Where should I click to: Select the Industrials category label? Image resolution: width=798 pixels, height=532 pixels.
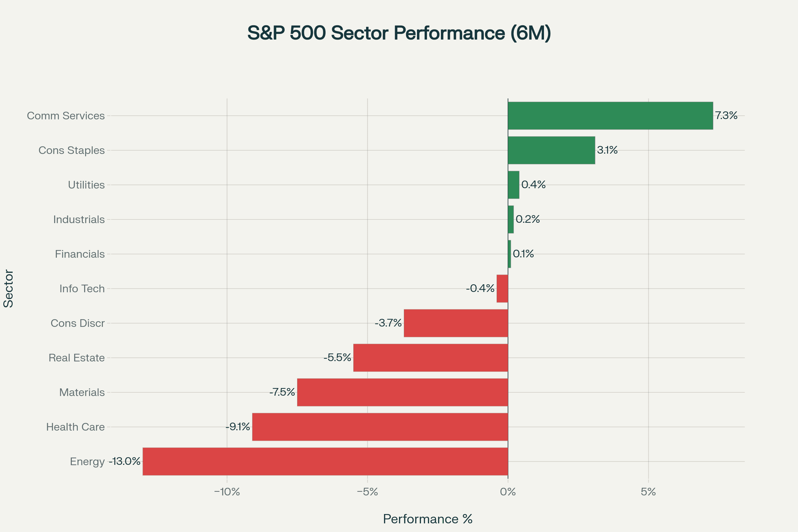[x=79, y=219]
